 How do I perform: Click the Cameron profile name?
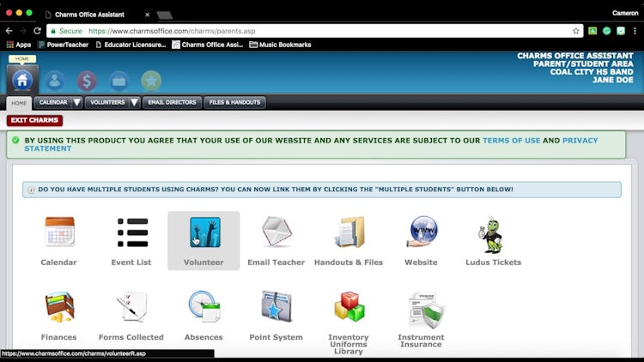point(625,13)
